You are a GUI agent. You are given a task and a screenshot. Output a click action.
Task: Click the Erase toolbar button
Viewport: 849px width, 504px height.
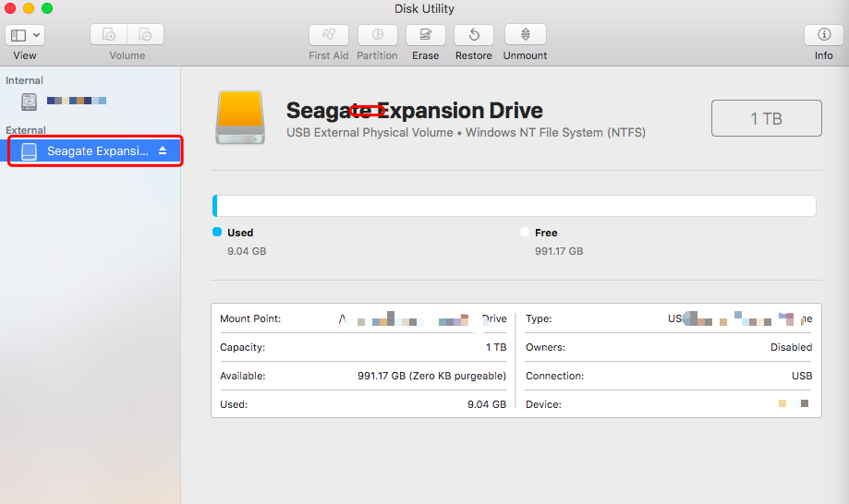coord(426,35)
